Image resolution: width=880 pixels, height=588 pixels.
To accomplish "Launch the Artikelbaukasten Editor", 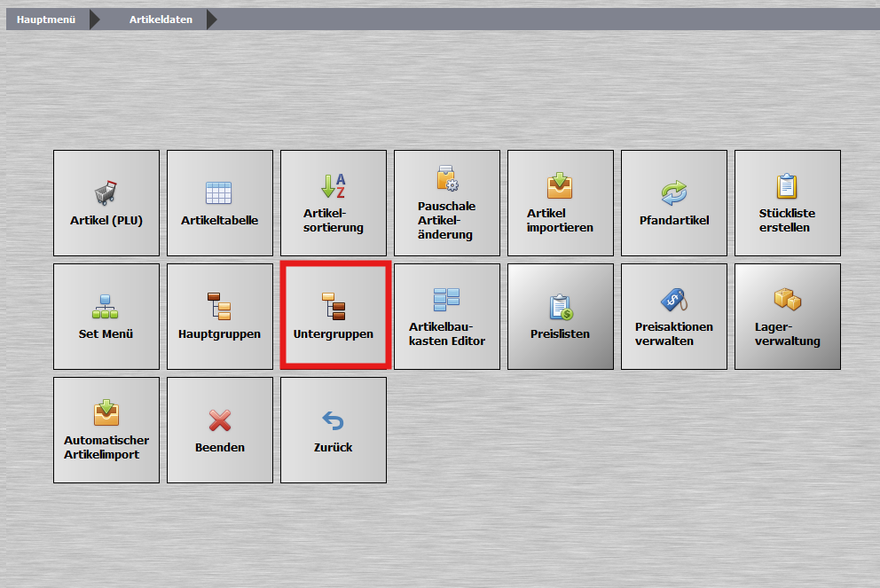I will 447,317.
